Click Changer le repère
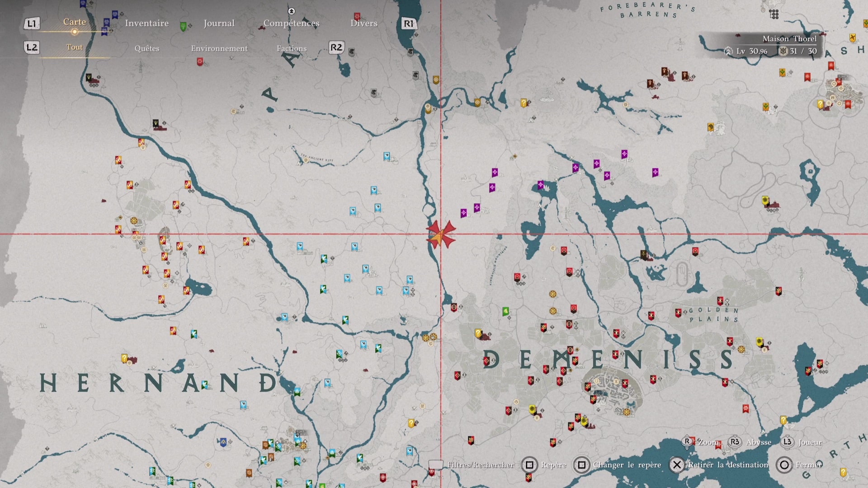The width and height of the screenshot is (868, 488). 627,465
